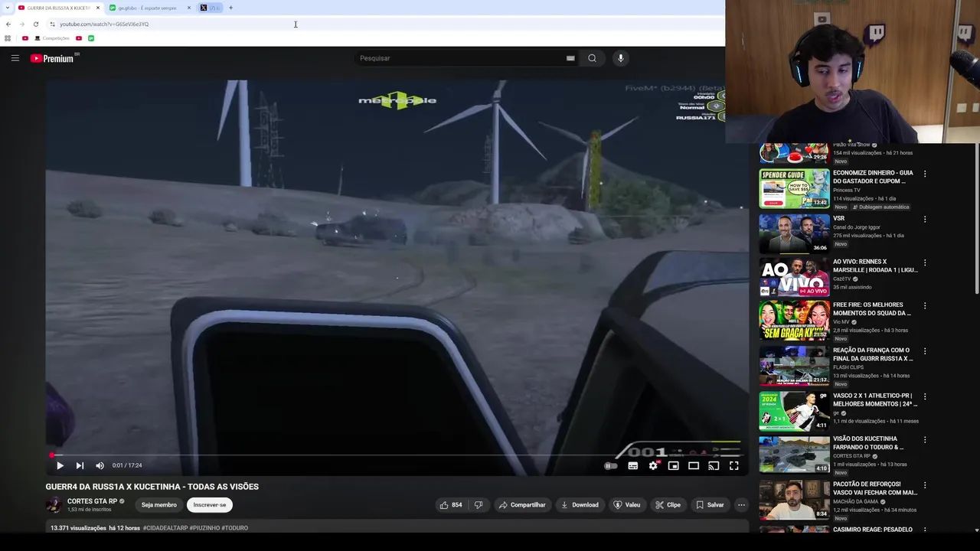Open the video settings gear

[x=653, y=465]
